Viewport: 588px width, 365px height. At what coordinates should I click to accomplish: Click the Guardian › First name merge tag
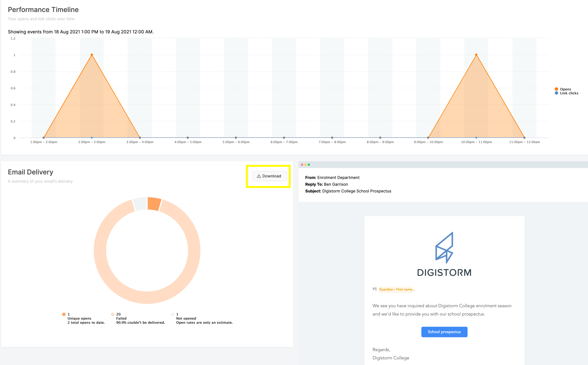pos(396,289)
